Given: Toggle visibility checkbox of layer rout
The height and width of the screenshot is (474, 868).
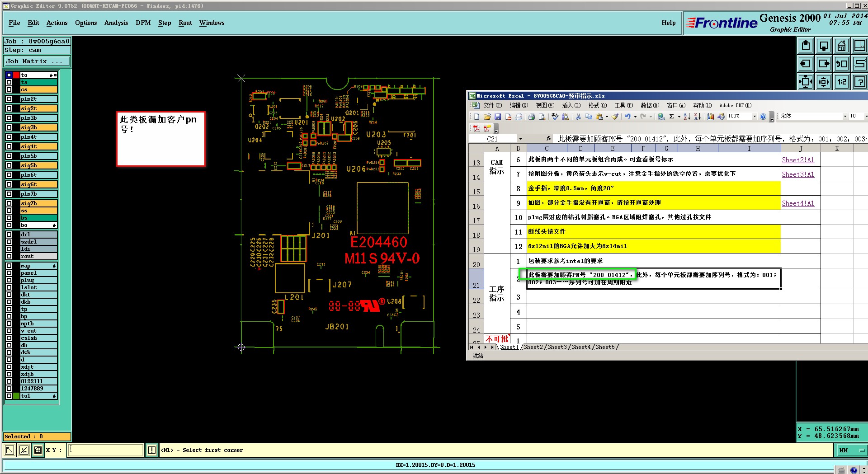Looking at the screenshot, I should pyautogui.click(x=9, y=256).
